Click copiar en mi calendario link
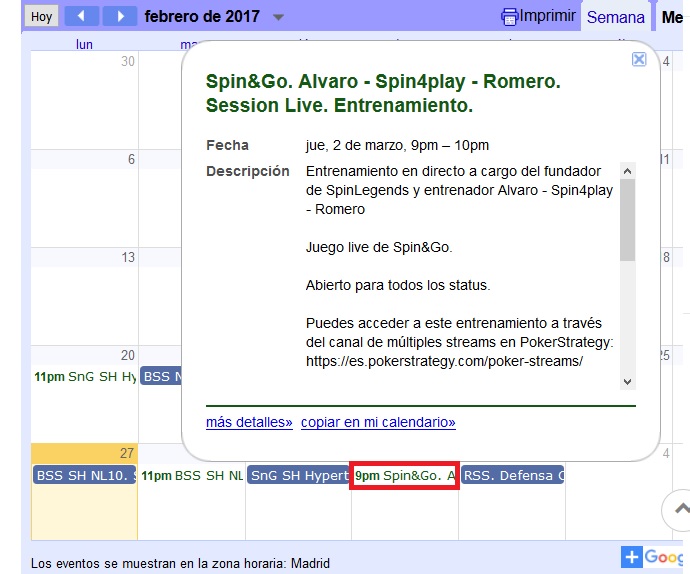The width and height of the screenshot is (690, 574). click(x=378, y=422)
